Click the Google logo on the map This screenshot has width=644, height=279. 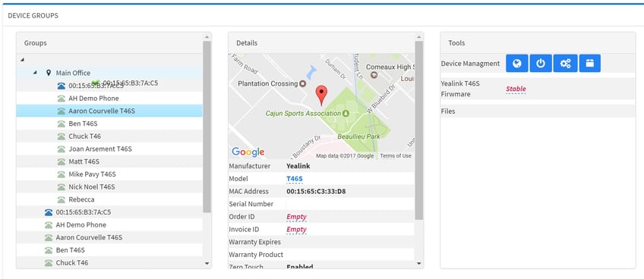(x=248, y=152)
